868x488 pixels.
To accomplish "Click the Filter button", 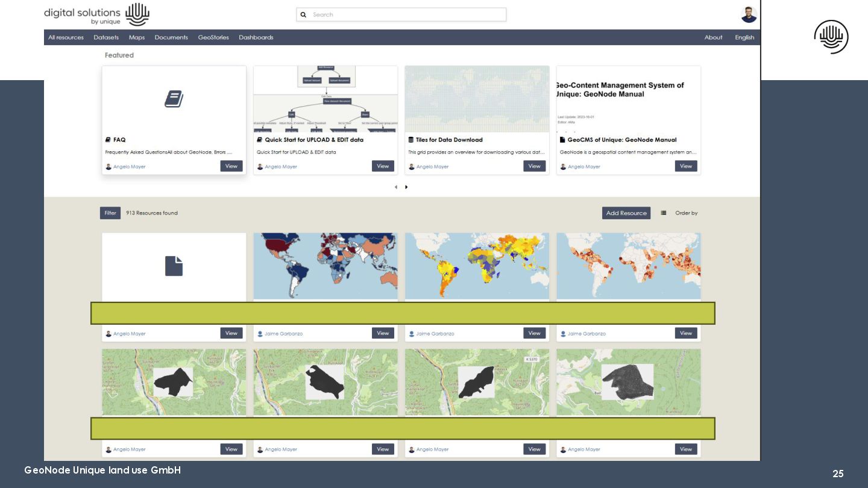I will [110, 213].
